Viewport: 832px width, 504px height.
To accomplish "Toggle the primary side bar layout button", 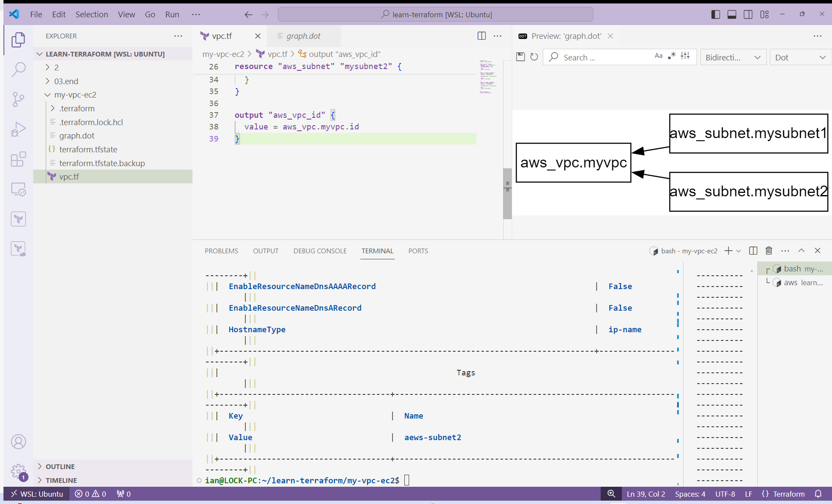I will tap(715, 14).
